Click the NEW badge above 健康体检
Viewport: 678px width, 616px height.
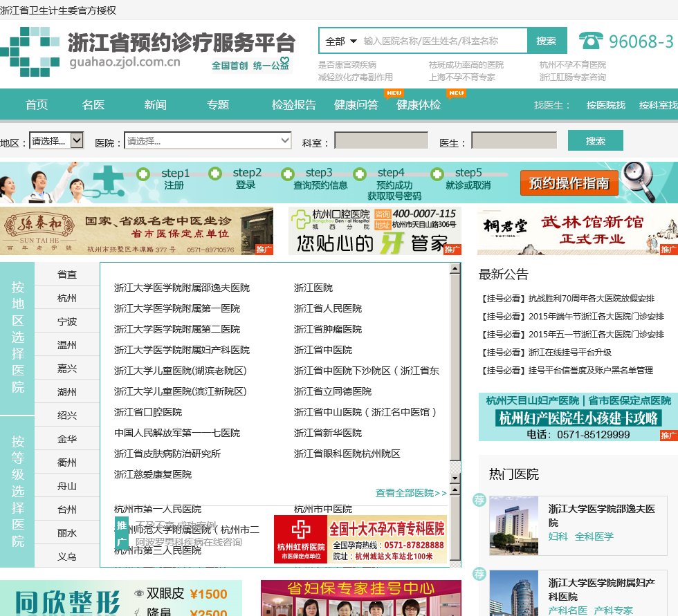456,93
